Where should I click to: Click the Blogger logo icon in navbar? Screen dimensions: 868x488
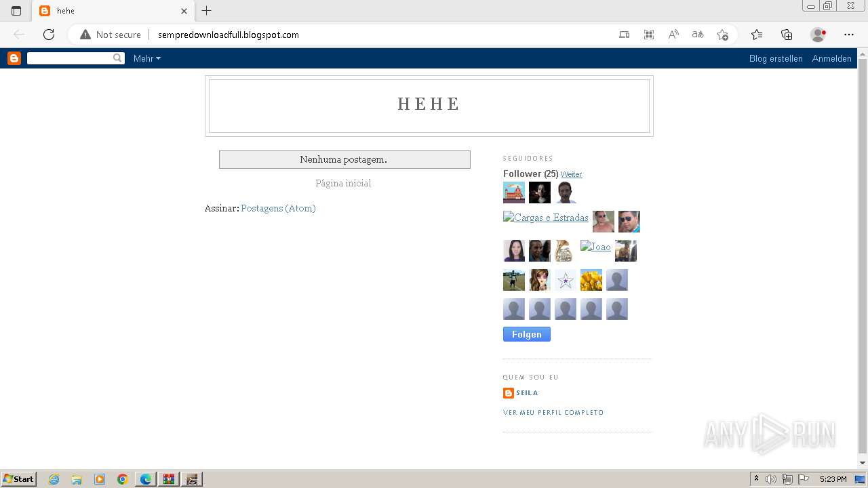(x=14, y=58)
